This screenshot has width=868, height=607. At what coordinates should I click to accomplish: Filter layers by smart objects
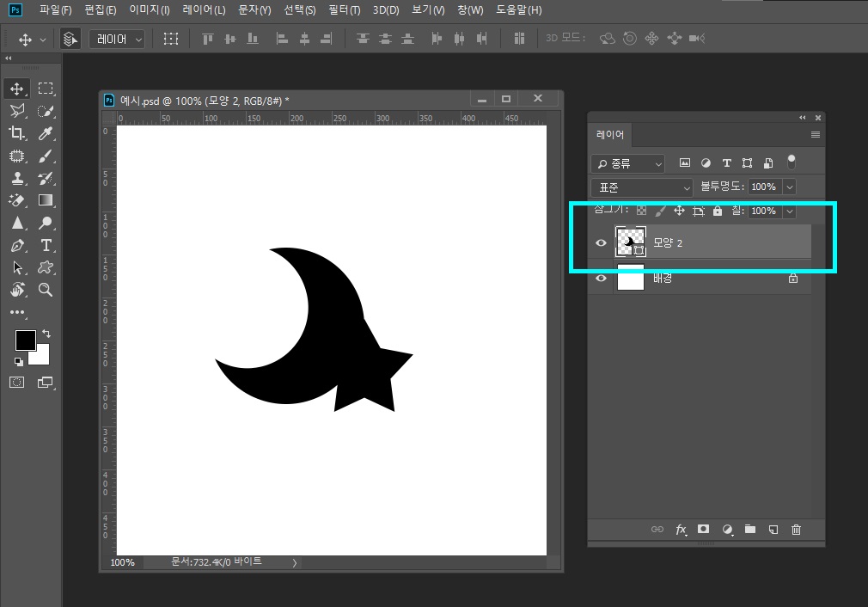point(768,162)
